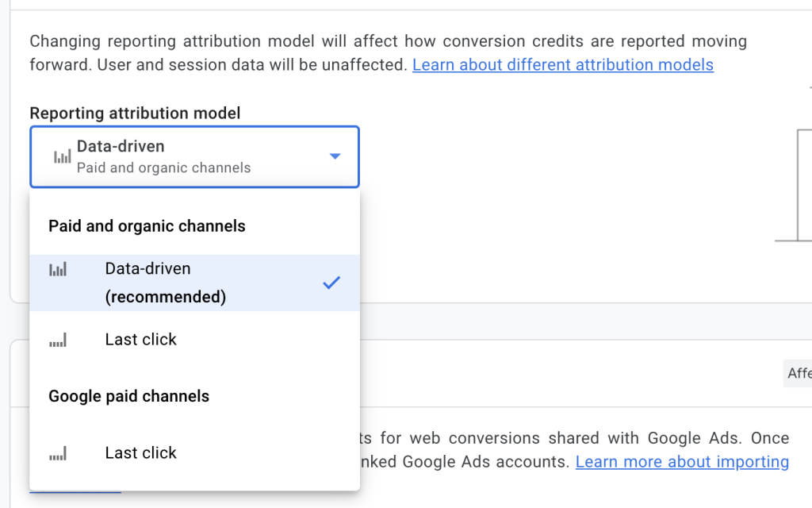Viewport: 812px width, 508px height.
Task: Click the blue checkmark beside Data-driven
Action: click(331, 283)
